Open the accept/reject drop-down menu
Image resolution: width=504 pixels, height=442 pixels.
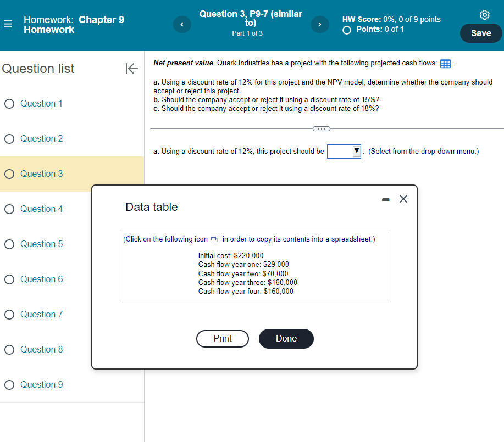pos(344,152)
